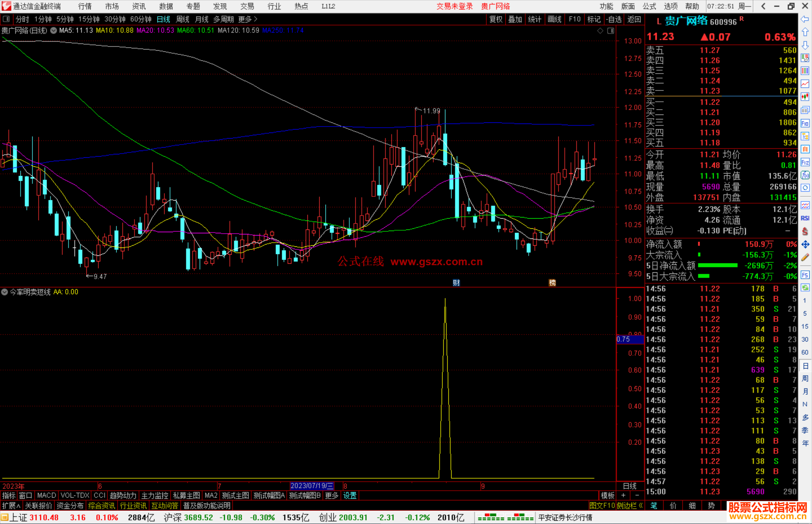Click the RSI indicator sidebar icon

point(805,218)
